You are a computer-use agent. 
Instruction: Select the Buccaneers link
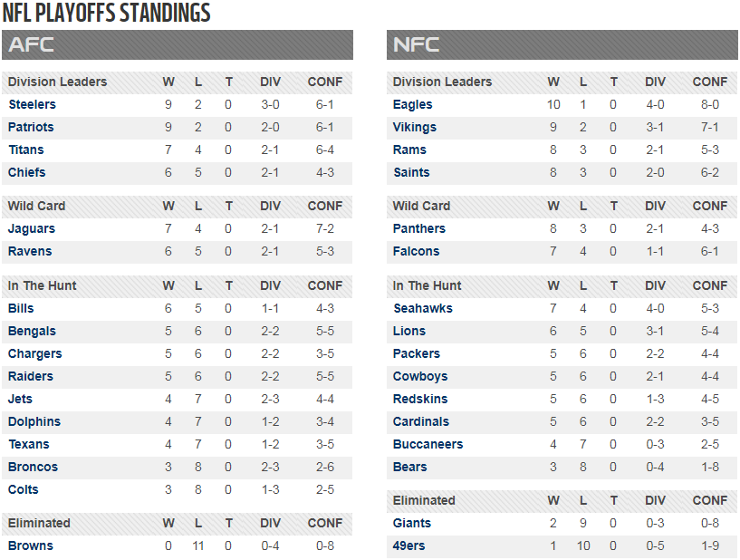pos(428,444)
